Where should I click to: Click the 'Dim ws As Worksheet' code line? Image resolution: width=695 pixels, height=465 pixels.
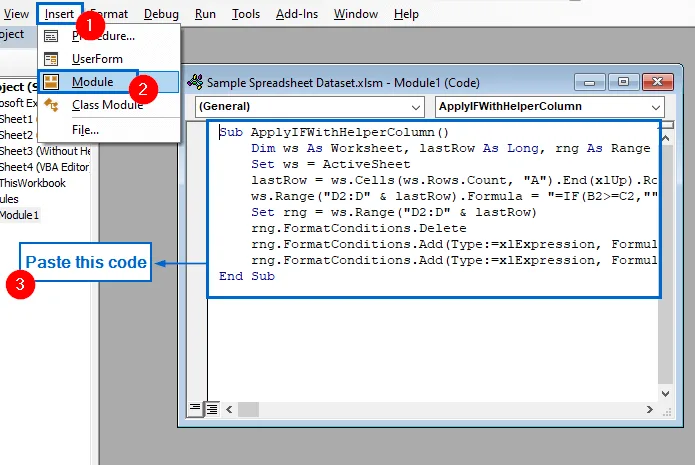(451, 148)
